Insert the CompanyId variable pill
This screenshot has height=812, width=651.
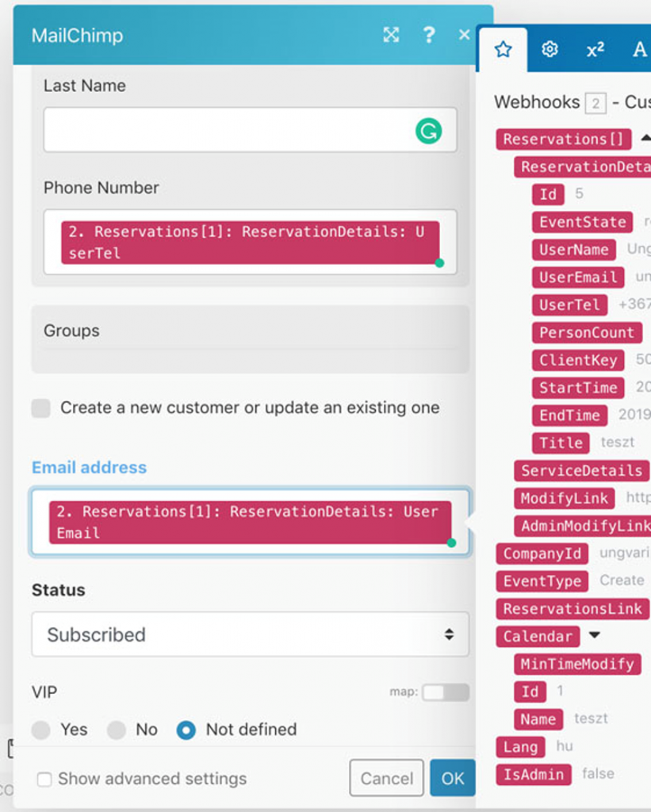coord(542,553)
